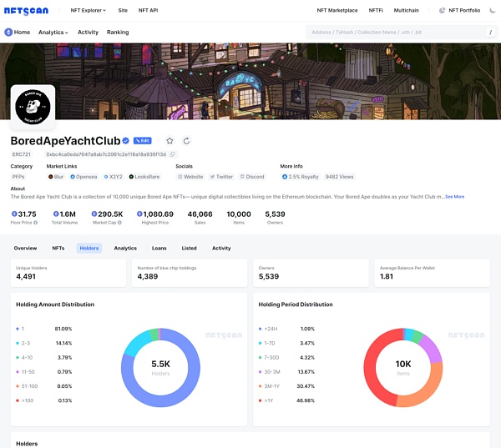Expand the Analytics dropdown menu
This screenshot has height=448, width=501.
(53, 33)
